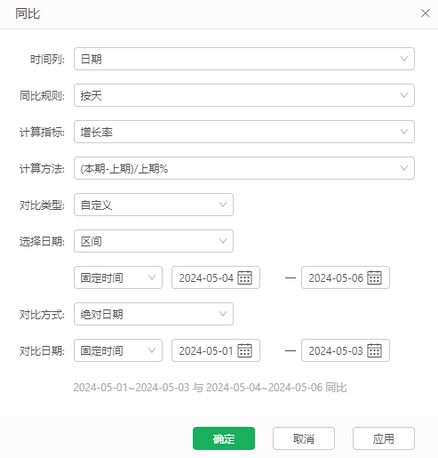Click the 2024-05-04 date input field
Image resolution: width=438 pixels, height=458 pixels.
click(x=216, y=277)
